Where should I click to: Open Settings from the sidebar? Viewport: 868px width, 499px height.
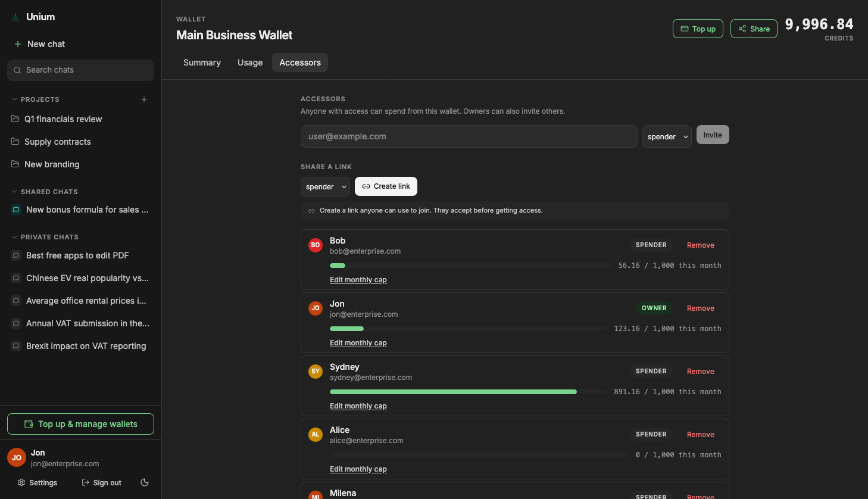pyautogui.click(x=38, y=482)
